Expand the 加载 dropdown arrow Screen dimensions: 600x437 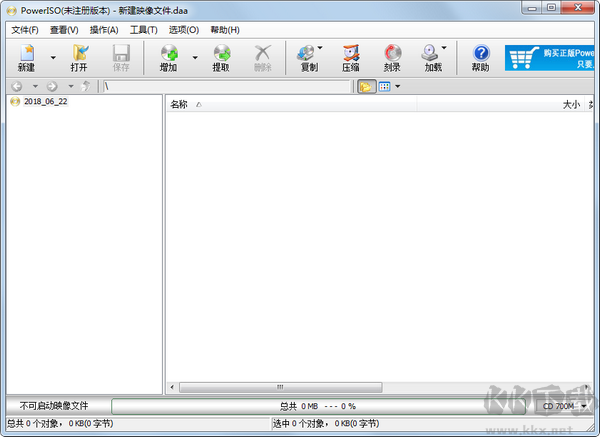(x=444, y=48)
